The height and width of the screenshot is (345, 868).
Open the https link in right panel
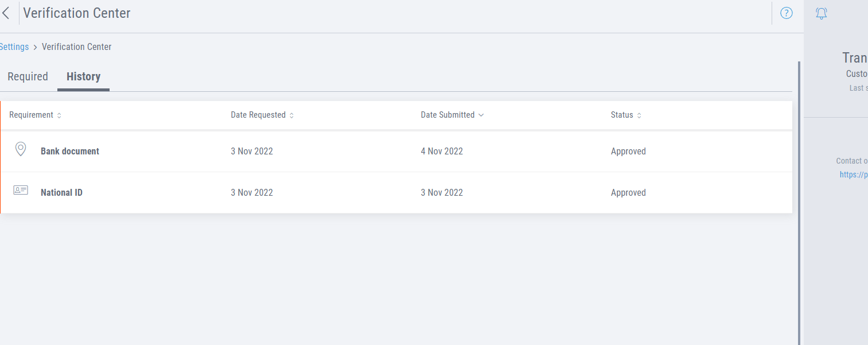coord(853,175)
